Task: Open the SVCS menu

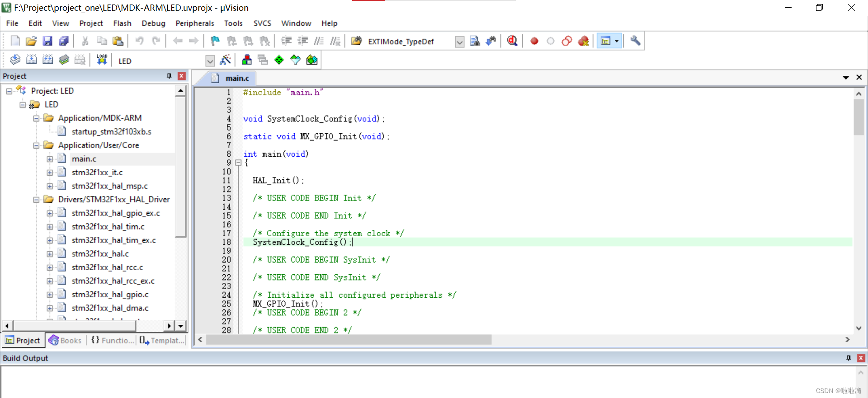Action: 262,23
